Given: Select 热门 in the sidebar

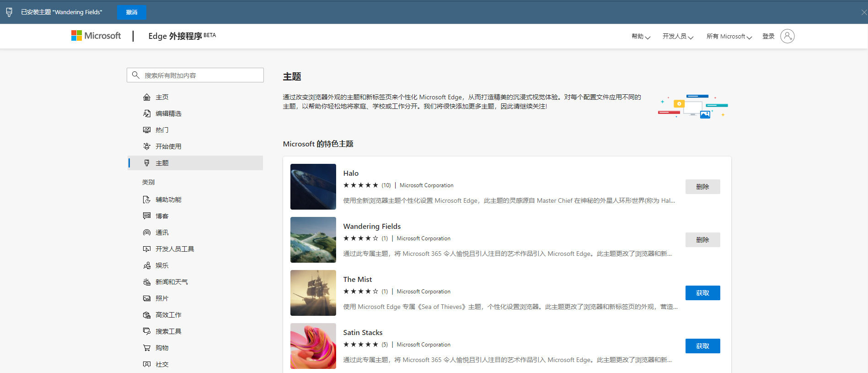Looking at the screenshot, I should (195, 130).
